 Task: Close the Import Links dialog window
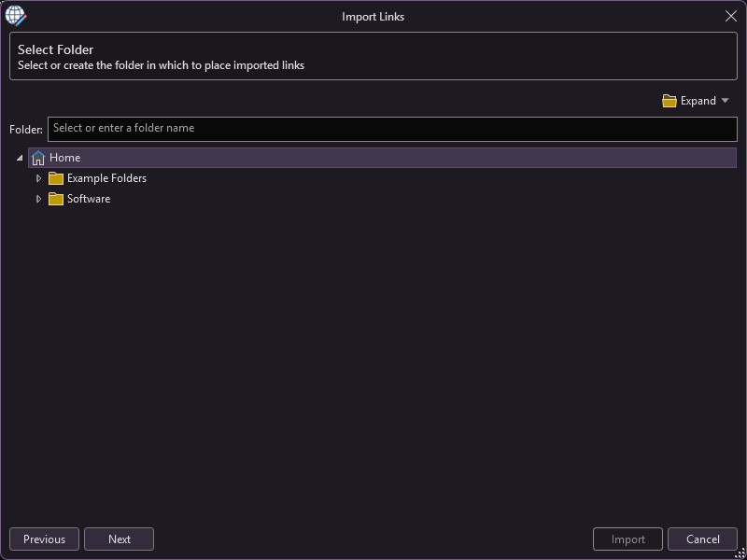pyautogui.click(x=731, y=16)
